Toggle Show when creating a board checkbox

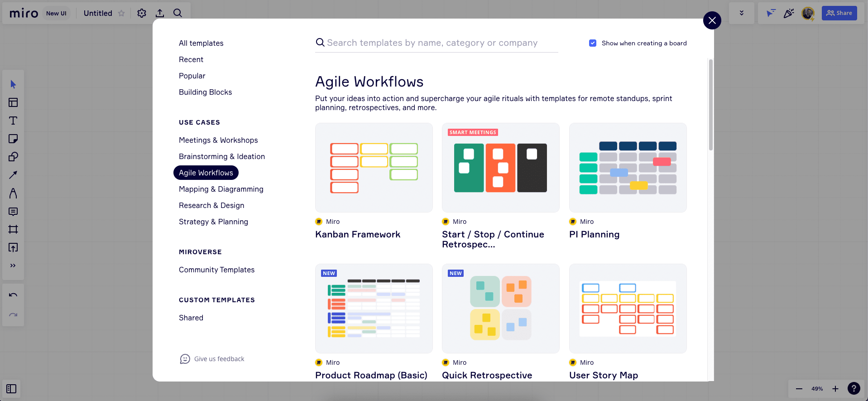point(593,43)
